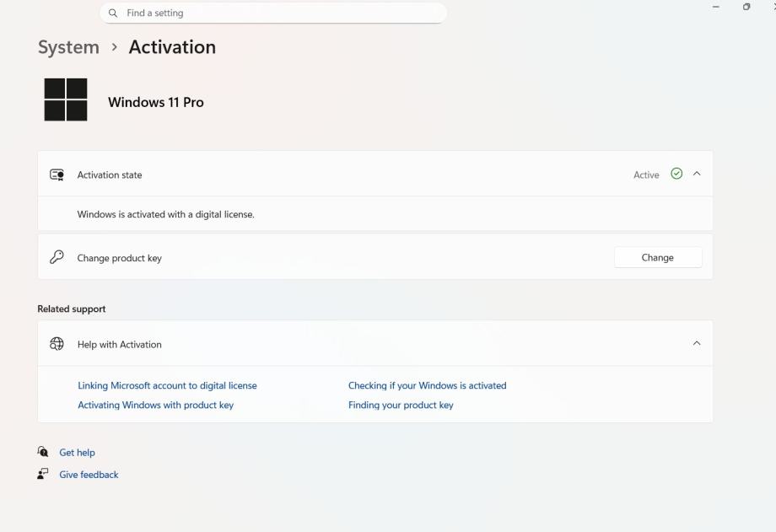Click the key icon for product key

point(57,258)
